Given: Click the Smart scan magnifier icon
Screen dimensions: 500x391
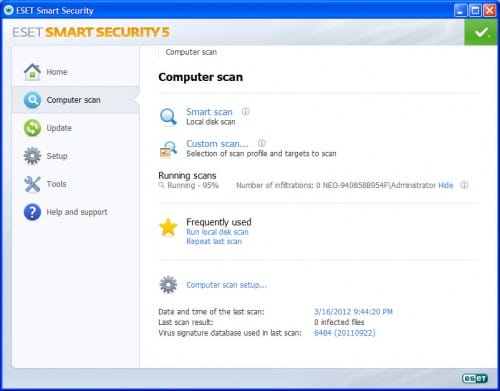Looking at the screenshot, I should point(168,117).
